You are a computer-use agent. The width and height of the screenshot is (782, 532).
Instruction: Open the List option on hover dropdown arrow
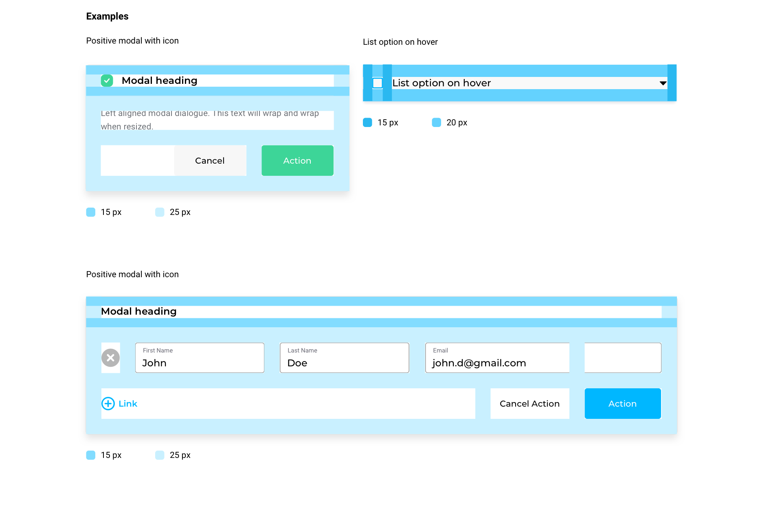pyautogui.click(x=663, y=83)
